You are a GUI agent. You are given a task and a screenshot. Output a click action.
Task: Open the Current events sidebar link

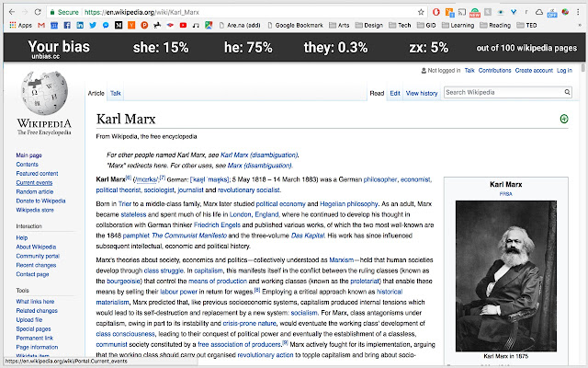34,182
